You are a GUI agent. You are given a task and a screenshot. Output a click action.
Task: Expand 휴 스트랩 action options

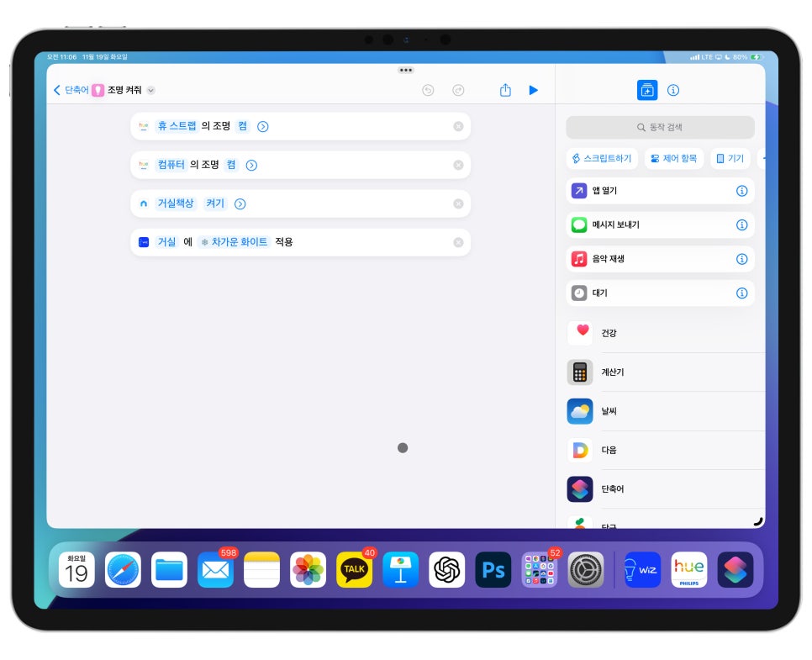click(263, 126)
